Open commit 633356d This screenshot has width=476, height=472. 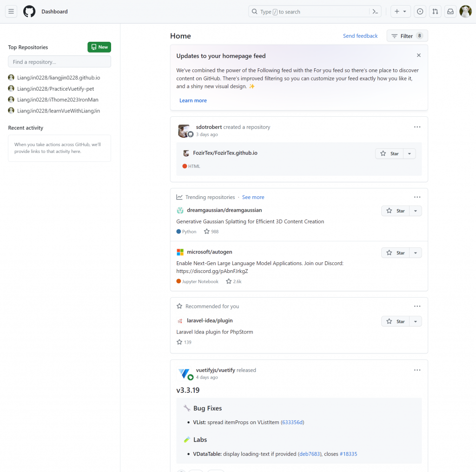tap(292, 423)
